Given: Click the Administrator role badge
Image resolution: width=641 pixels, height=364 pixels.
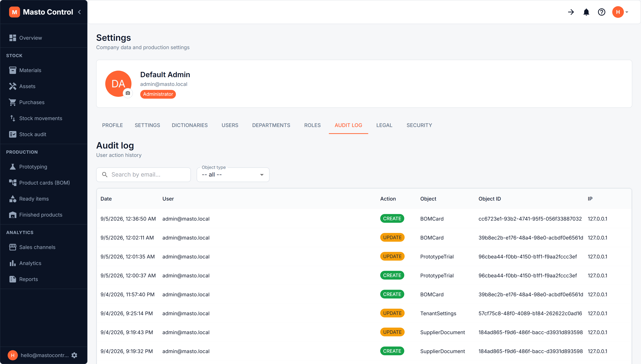Looking at the screenshot, I should [x=158, y=94].
